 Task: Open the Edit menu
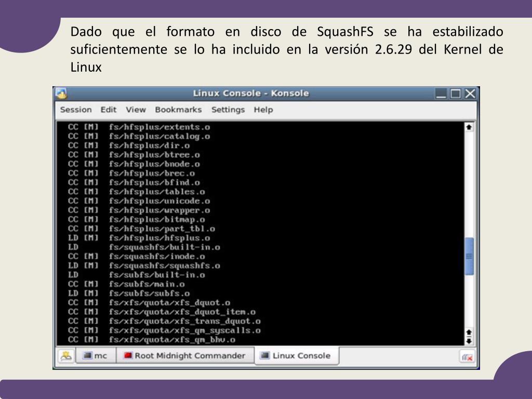click(108, 110)
